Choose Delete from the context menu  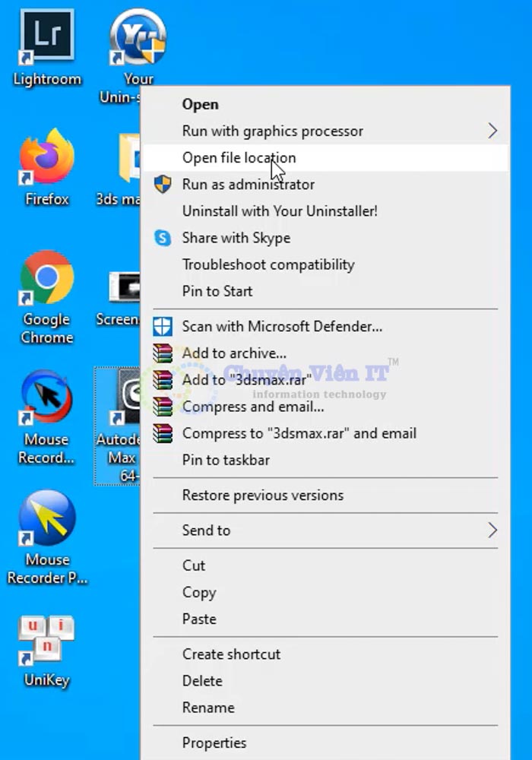[325, 680]
